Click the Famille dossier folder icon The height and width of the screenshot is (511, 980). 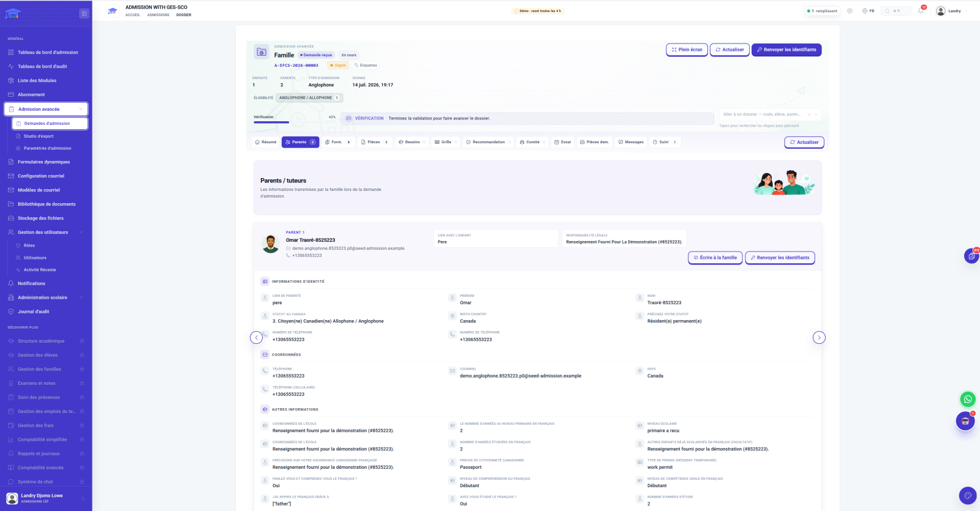pyautogui.click(x=262, y=52)
